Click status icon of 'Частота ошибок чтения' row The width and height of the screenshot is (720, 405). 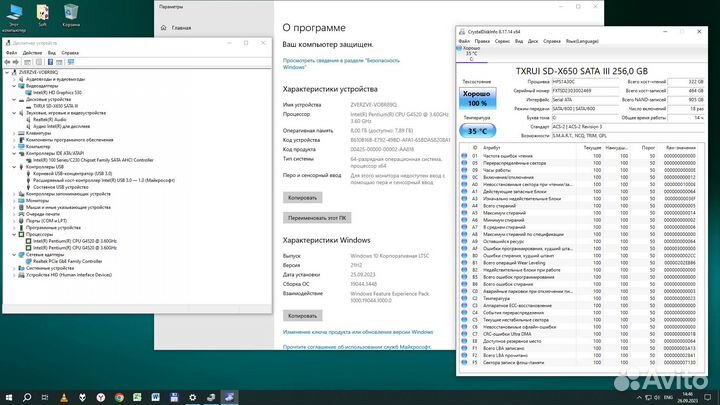click(464, 156)
